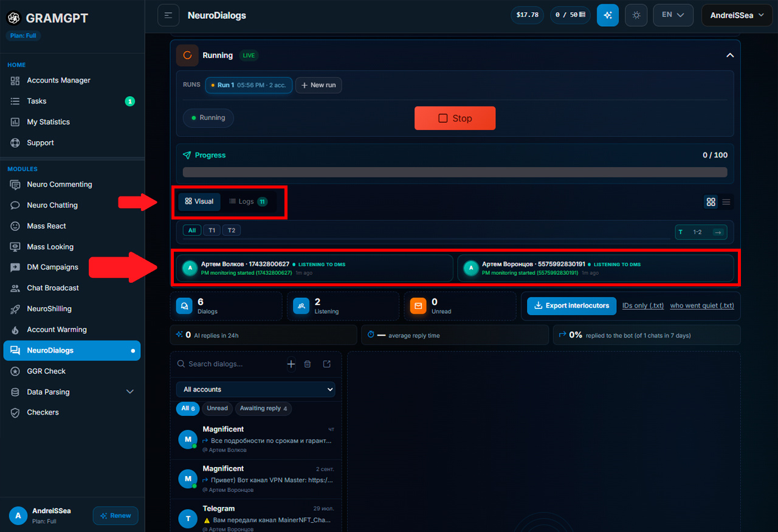Click the AndreiSSea avatar at sidebar bottom

click(x=18, y=516)
